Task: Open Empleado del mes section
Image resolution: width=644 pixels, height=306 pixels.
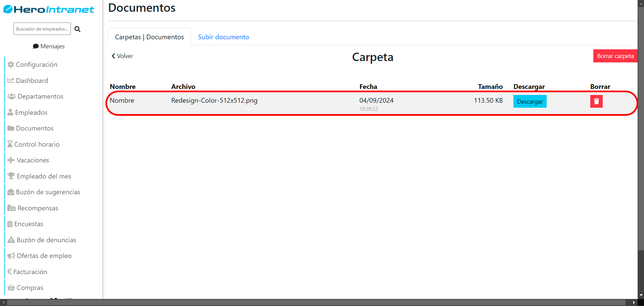Action: pyautogui.click(x=44, y=176)
